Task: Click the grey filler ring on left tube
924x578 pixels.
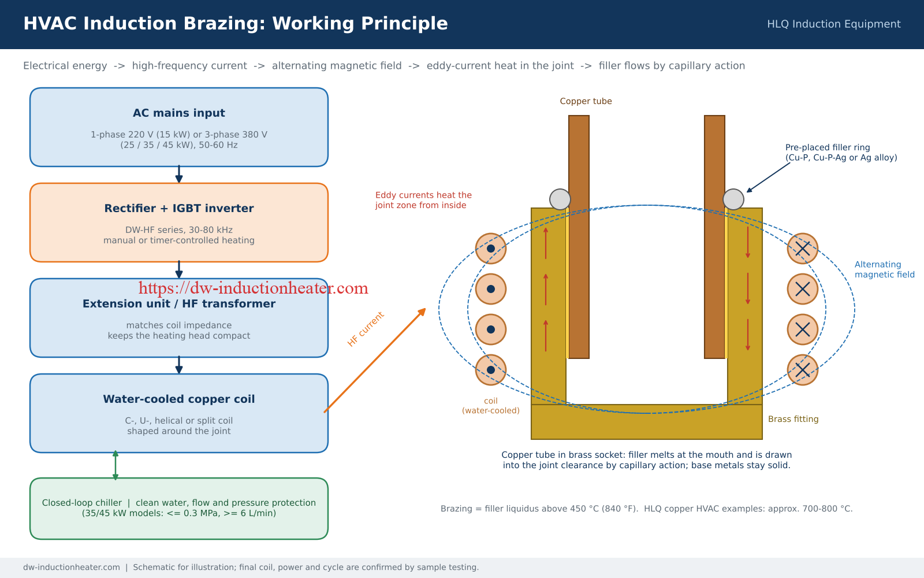Action: pyautogui.click(x=560, y=199)
